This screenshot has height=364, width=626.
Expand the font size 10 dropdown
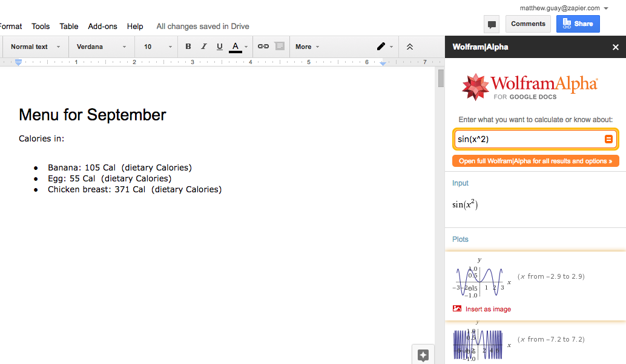pos(157,47)
